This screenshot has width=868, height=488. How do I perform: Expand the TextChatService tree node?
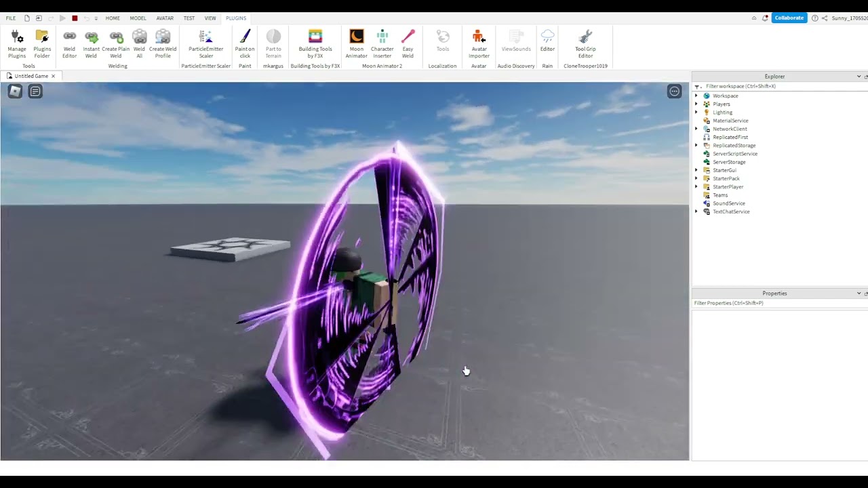pos(696,211)
